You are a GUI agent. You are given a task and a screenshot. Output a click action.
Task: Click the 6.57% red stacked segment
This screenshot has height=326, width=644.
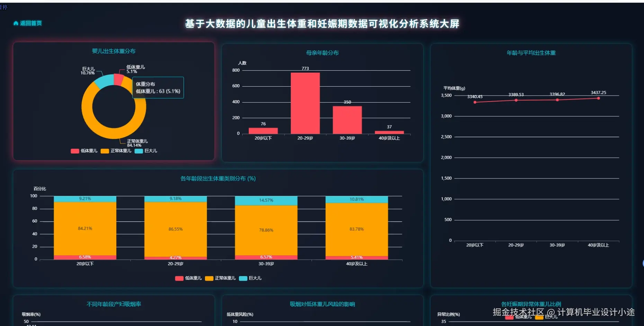[266, 257]
